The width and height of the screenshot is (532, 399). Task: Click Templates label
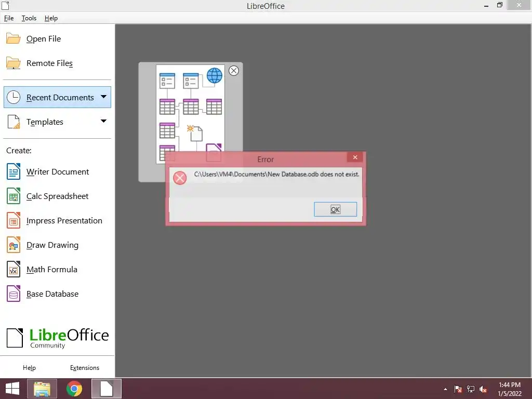point(45,122)
